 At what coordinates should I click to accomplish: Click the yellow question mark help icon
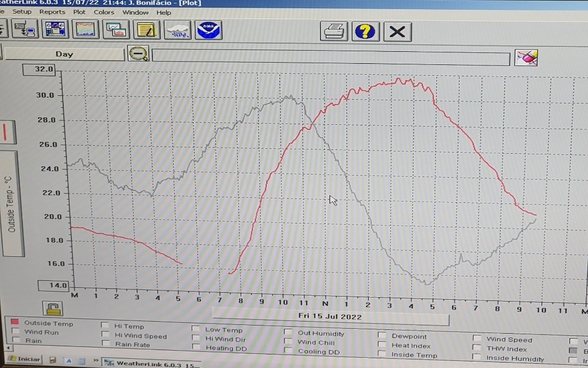(365, 31)
